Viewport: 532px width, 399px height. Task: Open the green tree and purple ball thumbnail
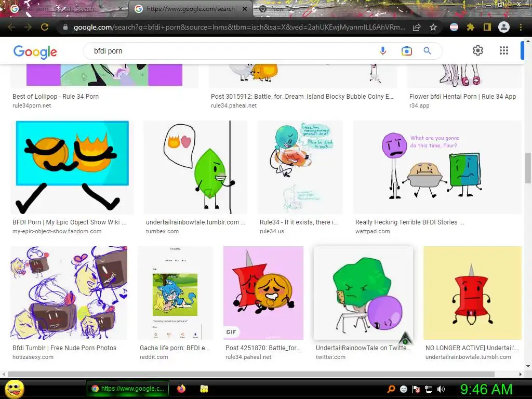pos(363,293)
